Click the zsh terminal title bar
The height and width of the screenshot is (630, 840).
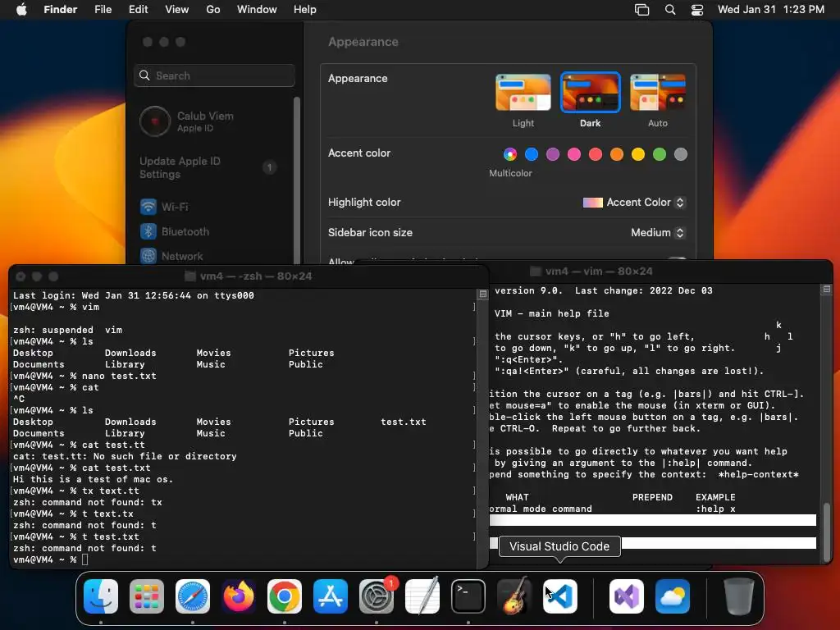[249, 276]
